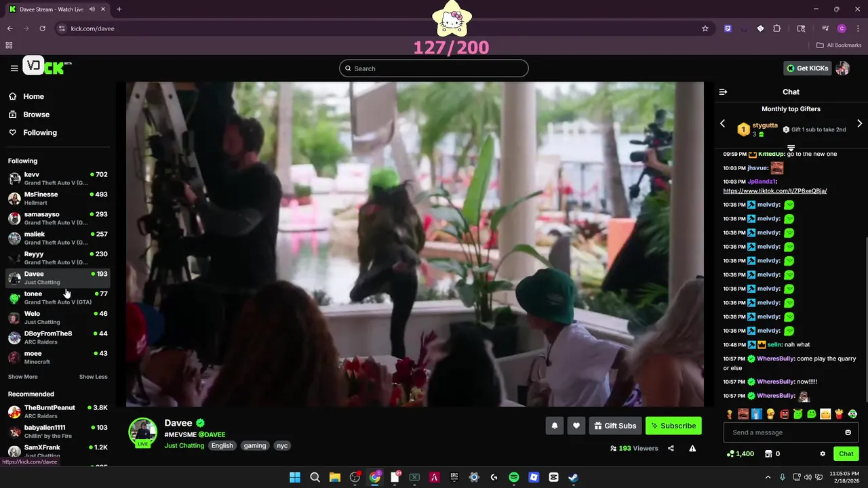Go back in browser history

pos(9,28)
